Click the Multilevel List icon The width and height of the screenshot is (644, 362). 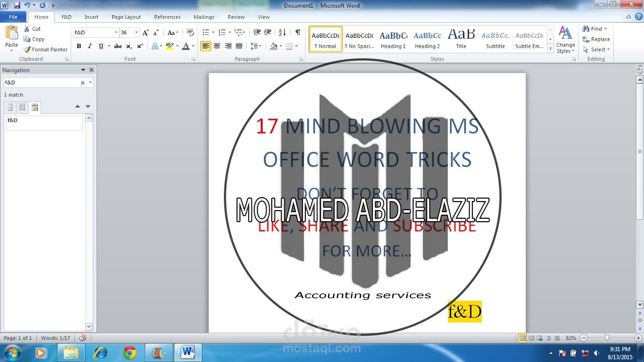[x=238, y=33]
